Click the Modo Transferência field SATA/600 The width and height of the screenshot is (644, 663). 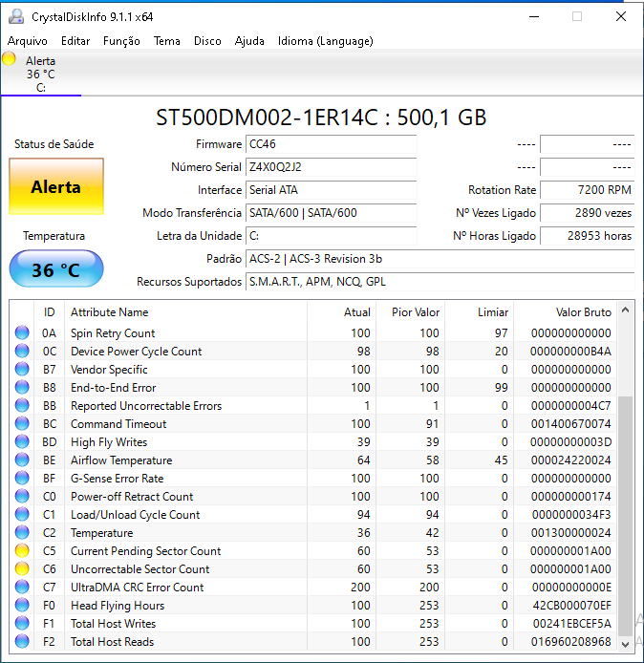pos(332,213)
